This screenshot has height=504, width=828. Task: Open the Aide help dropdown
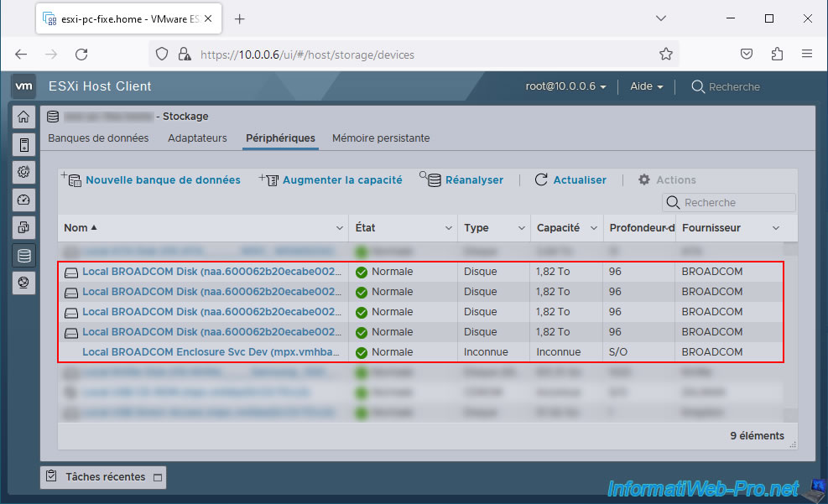click(646, 86)
